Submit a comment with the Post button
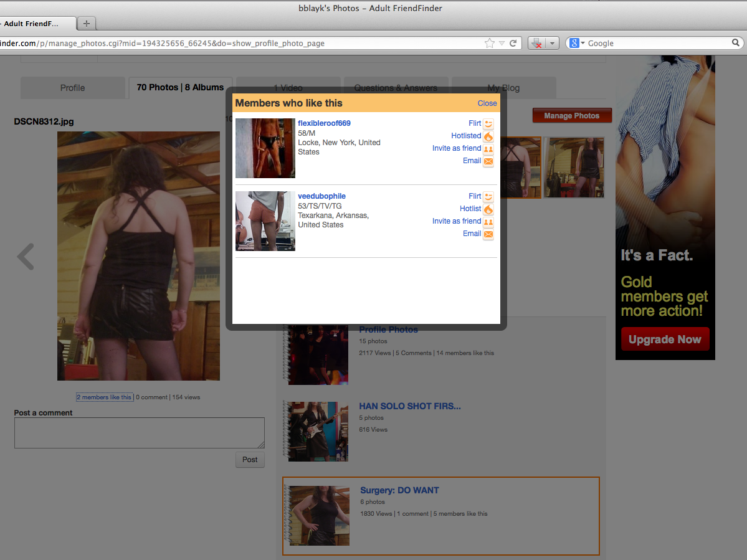This screenshot has width=747, height=560. pos(249,459)
